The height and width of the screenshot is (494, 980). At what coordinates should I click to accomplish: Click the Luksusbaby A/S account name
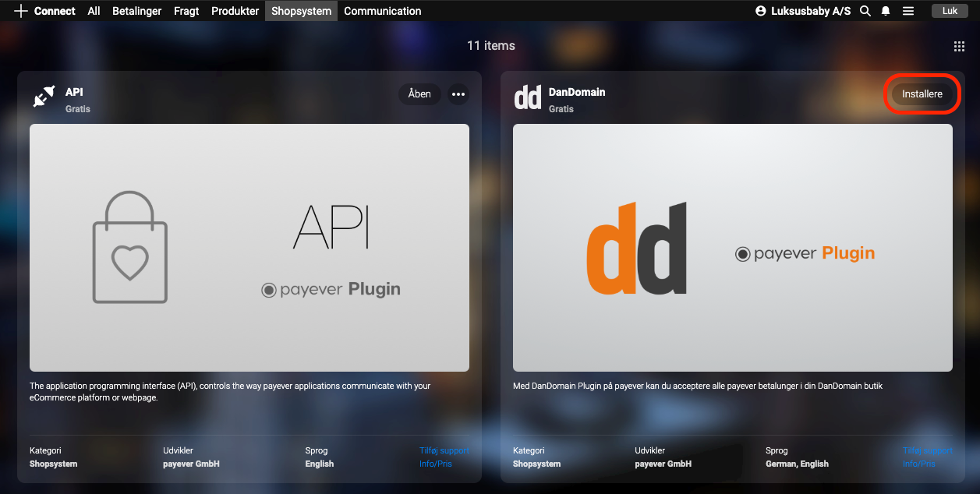(811, 11)
